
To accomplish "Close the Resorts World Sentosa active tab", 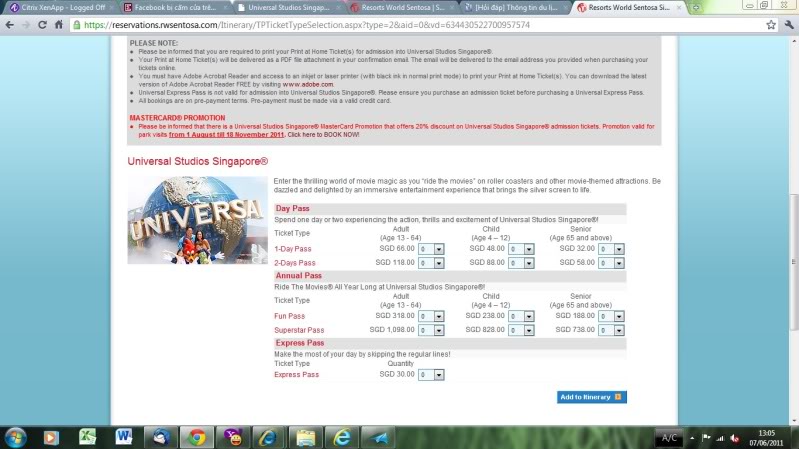I will 679,8.
